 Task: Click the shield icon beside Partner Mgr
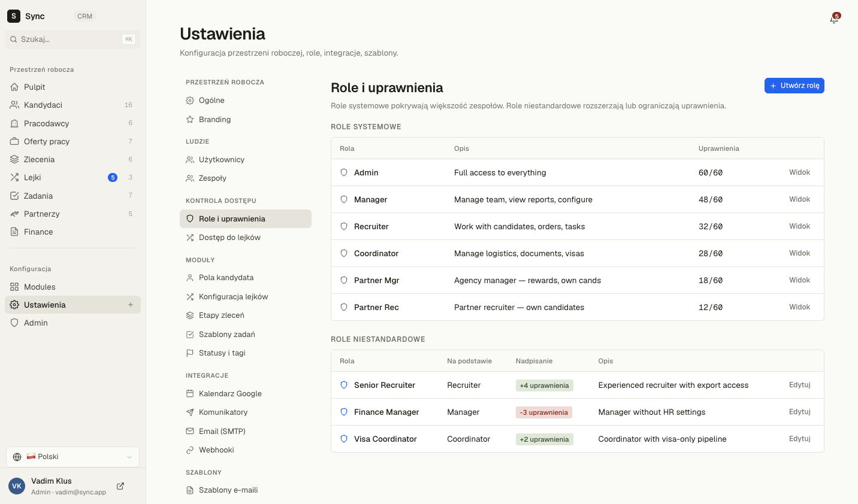point(344,280)
